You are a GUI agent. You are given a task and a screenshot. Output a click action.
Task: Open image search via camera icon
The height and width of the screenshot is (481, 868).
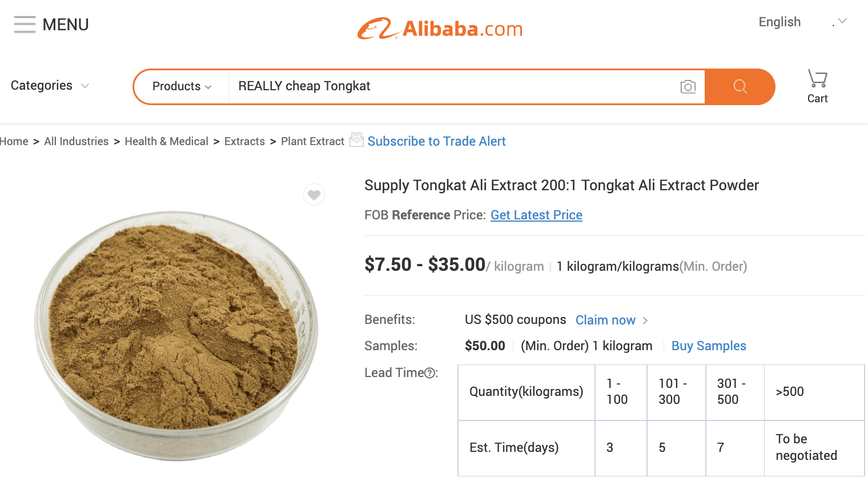(688, 86)
